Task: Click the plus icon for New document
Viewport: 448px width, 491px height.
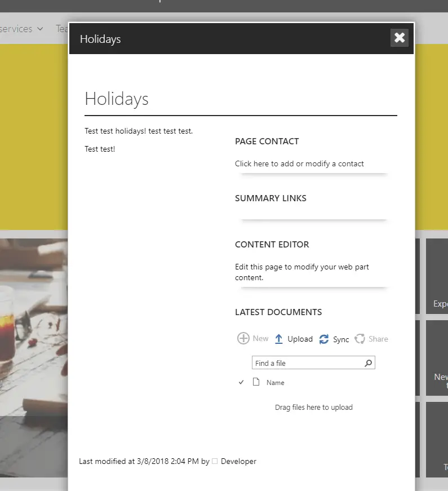Action: pos(243,338)
